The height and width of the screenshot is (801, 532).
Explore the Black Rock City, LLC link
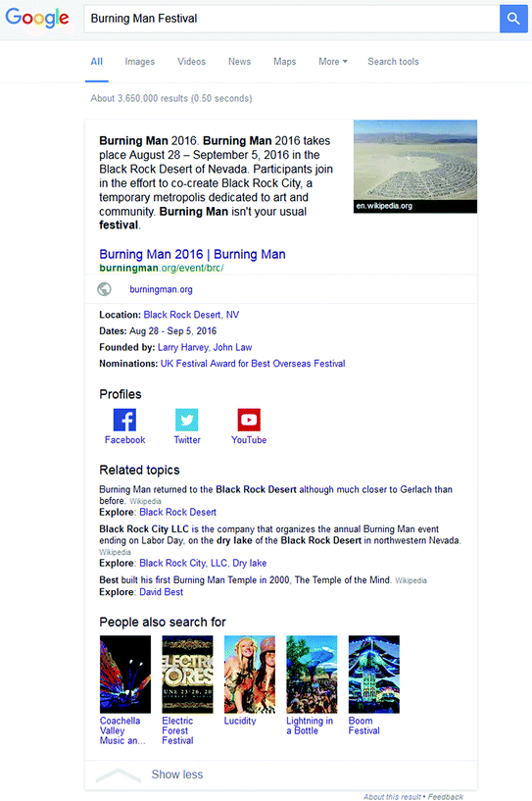[183, 563]
